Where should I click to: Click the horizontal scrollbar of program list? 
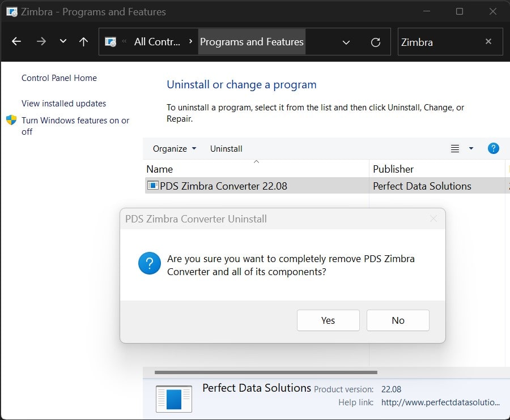tap(266, 372)
